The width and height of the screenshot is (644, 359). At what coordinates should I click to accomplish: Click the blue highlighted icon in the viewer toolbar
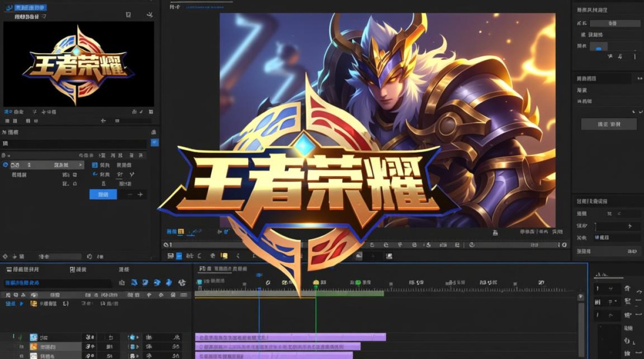point(179,256)
